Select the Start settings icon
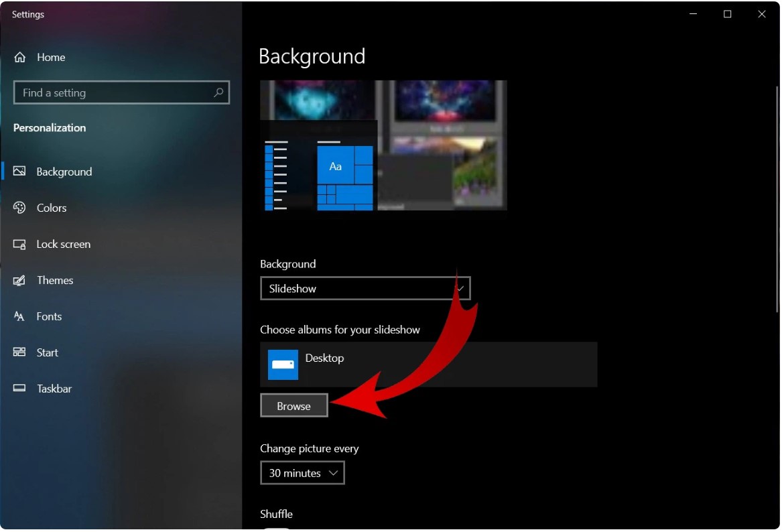 tap(19, 352)
